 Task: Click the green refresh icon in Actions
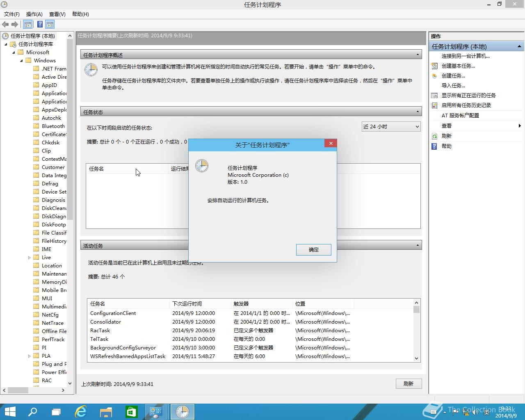(x=434, y=136)
